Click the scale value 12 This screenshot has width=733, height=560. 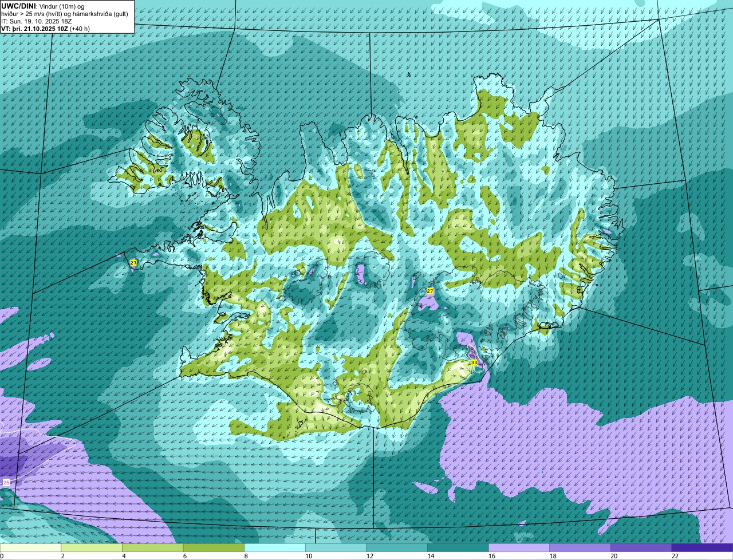(370, 556)
